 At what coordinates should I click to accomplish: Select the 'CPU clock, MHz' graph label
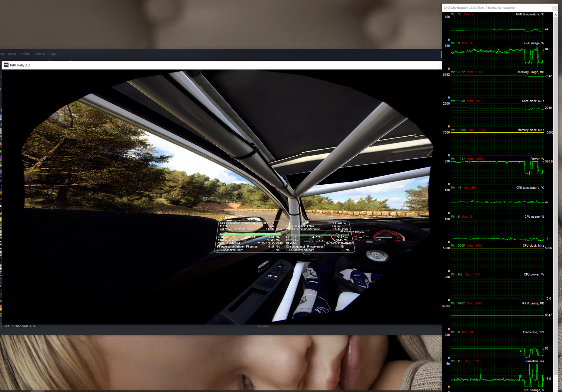click(533, 246)
